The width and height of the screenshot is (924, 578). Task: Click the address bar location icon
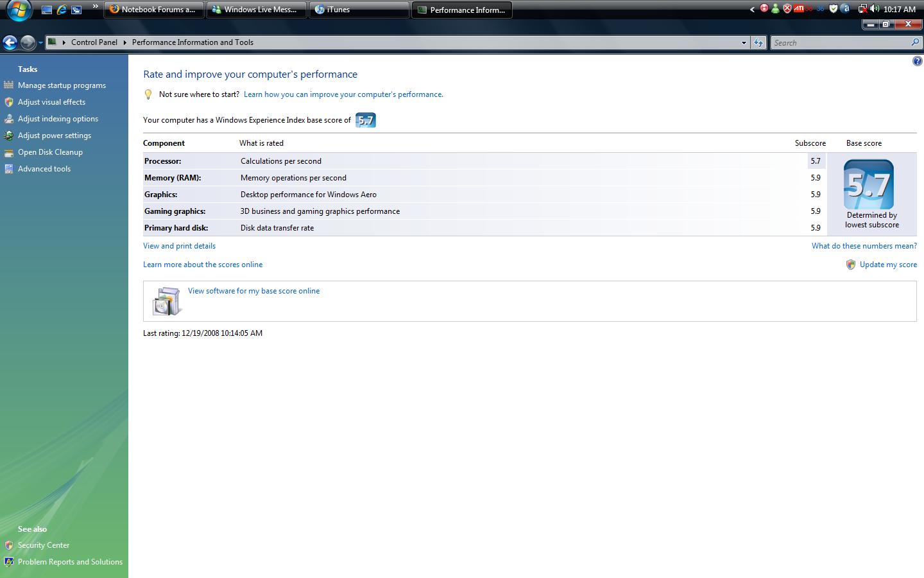53,42
